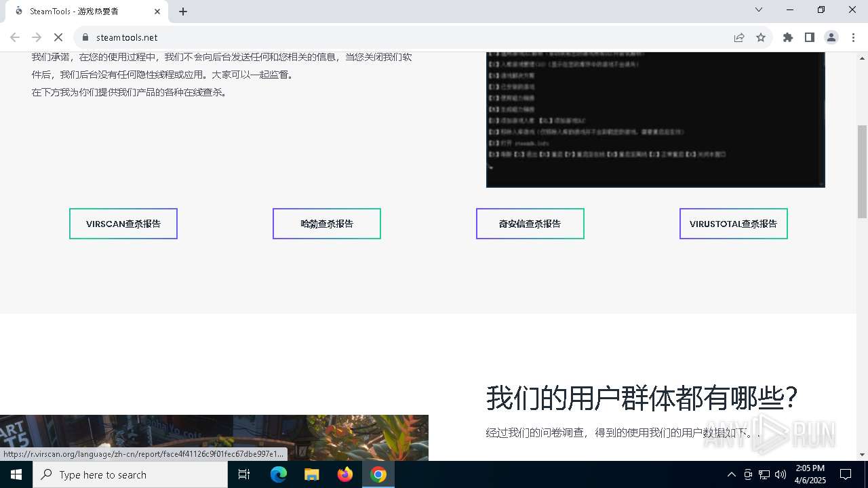Image resolution: width=868 pixels, height=488 pixels.
Task: Share this page using the share icon
Action: point(739,37)
